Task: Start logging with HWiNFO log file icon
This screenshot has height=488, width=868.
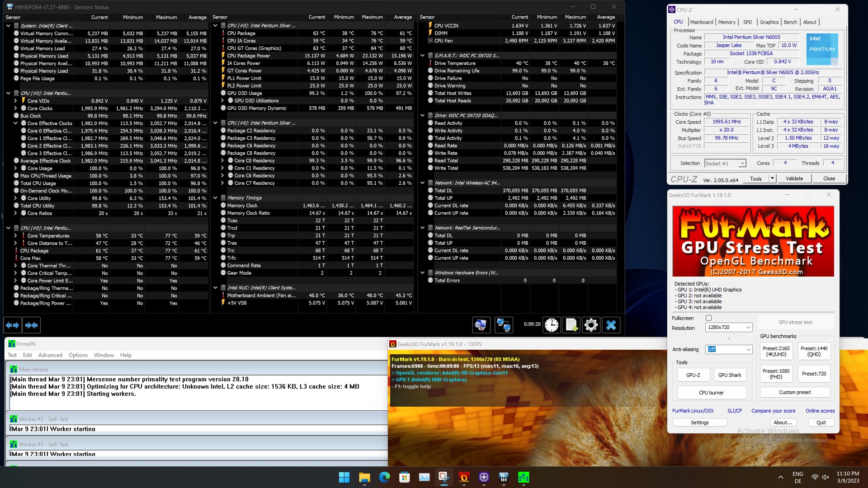Action: coord(571,325)
